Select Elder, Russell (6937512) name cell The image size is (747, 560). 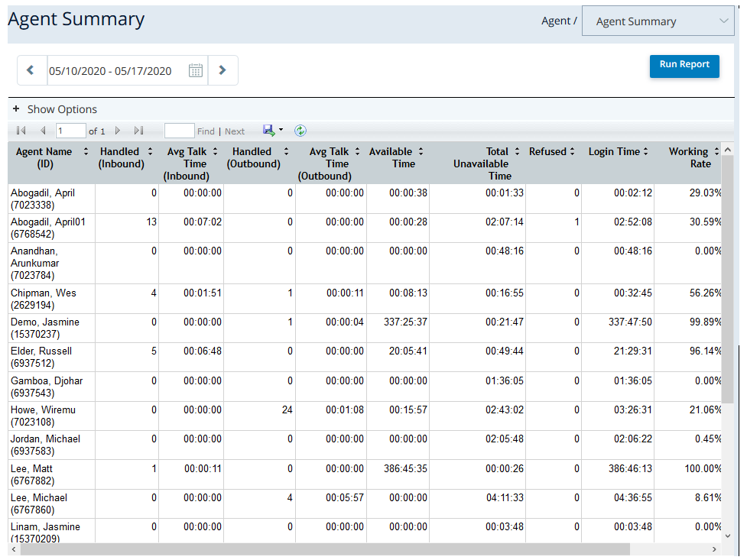click(51, 357)
